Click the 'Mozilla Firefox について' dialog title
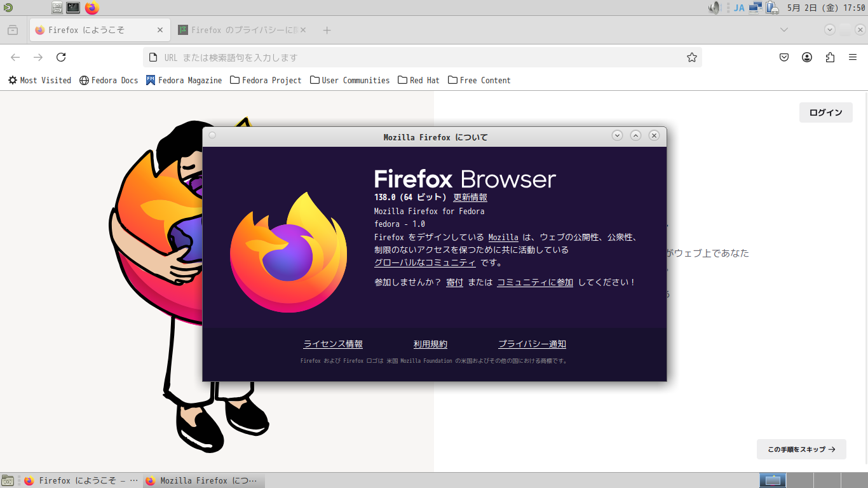The height and width of the screenshot is (488, 868). [x=436, y=137]
